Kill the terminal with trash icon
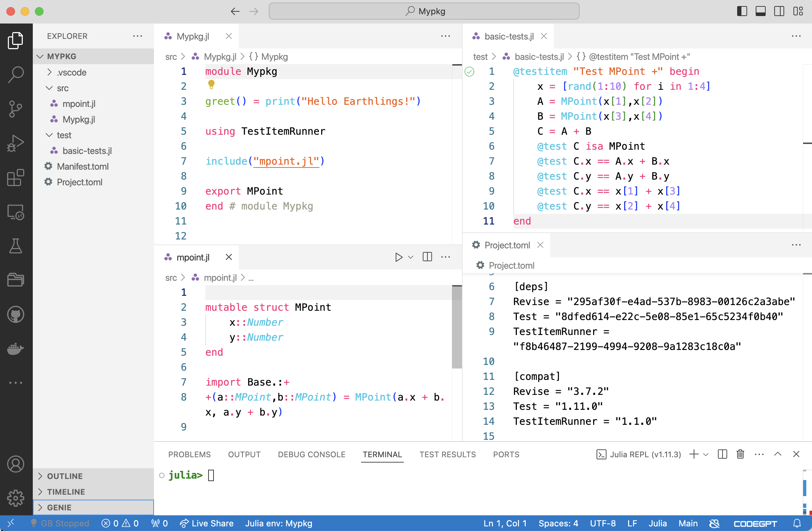 (x=740, y=454)
